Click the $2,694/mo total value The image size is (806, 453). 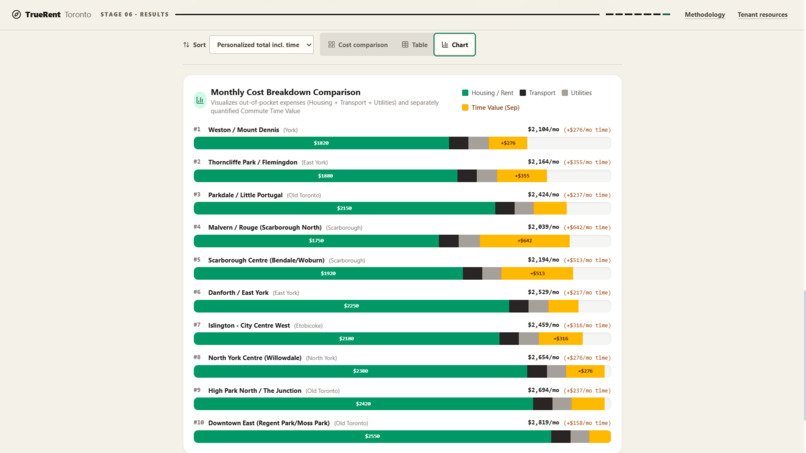543,390
